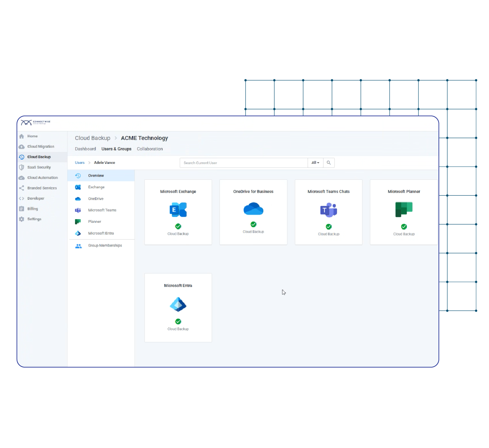This screenshot has width=489, height=448.
Task: Go back to Users breadcrumb link
Action: [x=80, y=163]
